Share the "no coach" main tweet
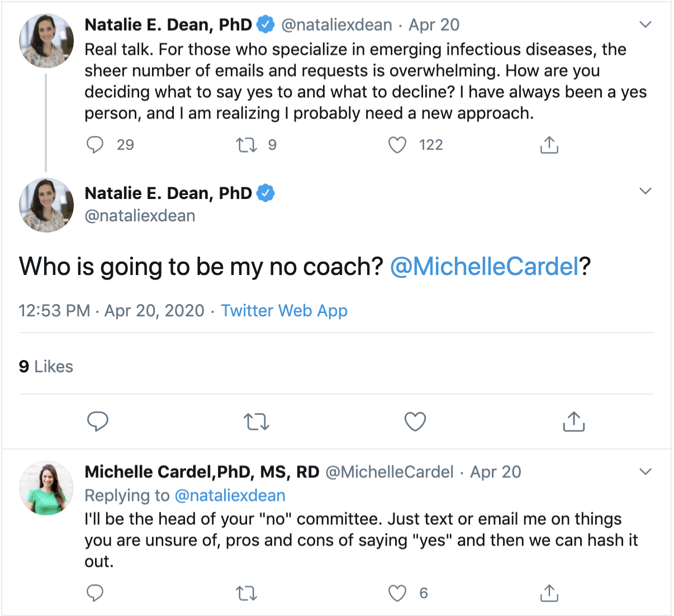Image resolution: width=674 pixels, height=616 pixels. point(573,421)
